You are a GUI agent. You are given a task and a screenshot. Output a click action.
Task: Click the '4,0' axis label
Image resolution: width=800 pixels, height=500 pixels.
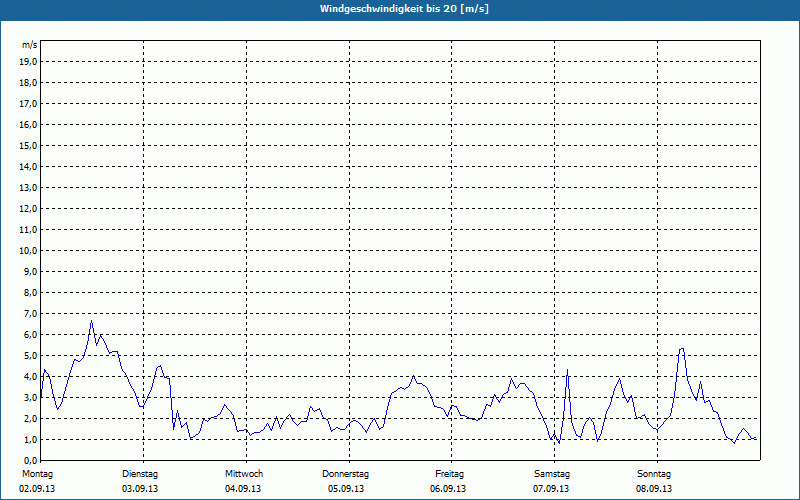(31, 377)
